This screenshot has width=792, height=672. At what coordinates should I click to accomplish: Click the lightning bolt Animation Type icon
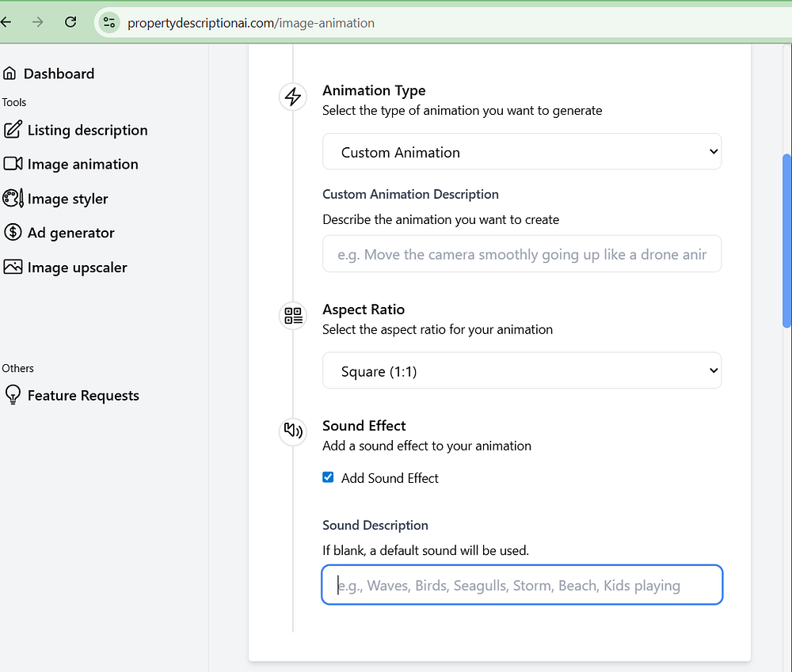(x=293, y=97)
